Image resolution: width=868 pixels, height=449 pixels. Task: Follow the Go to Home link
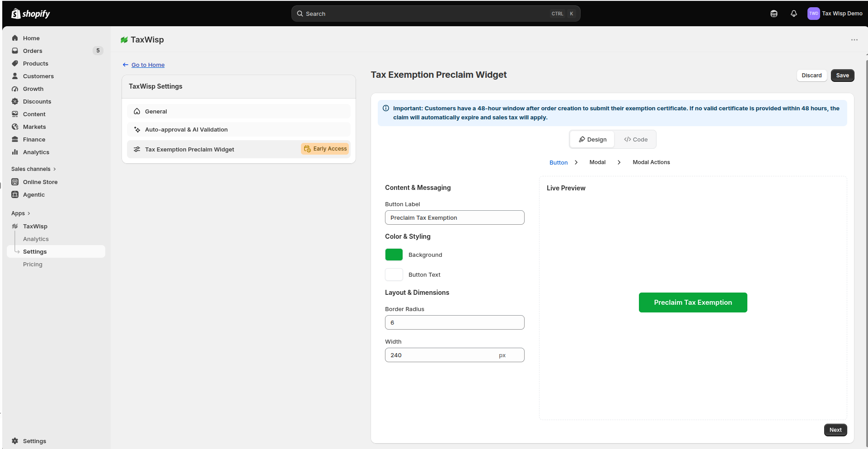coord(148,65)
